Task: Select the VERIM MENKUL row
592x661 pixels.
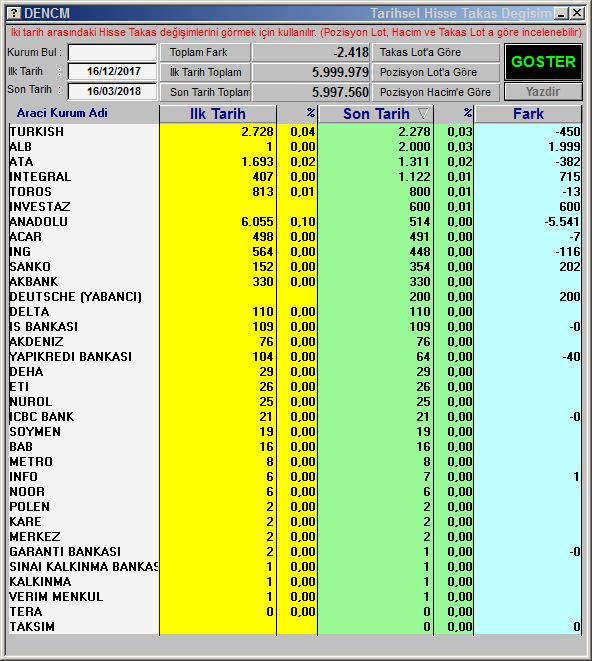Action: 295,597
